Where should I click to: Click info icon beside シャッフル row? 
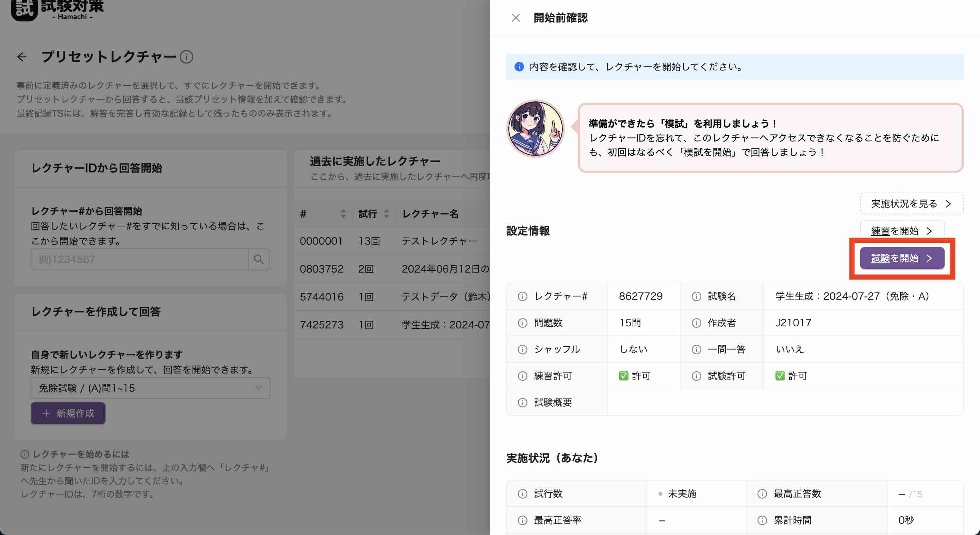coord(523,349)
